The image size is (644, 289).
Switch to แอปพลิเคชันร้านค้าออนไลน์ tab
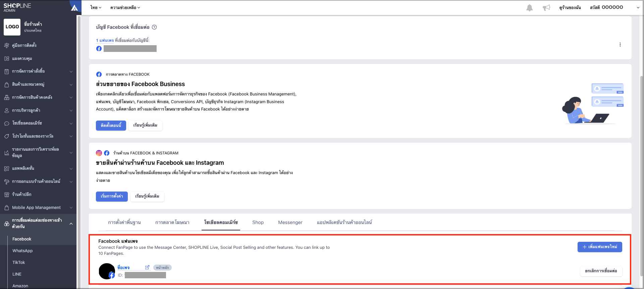tap(344, 222)
